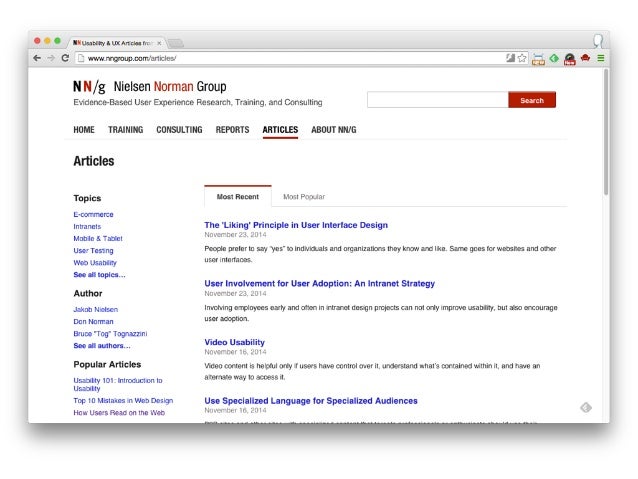Open a new tab via the blank tab button
The height and width of the screenshot is (479, 638).
[176, 43]
